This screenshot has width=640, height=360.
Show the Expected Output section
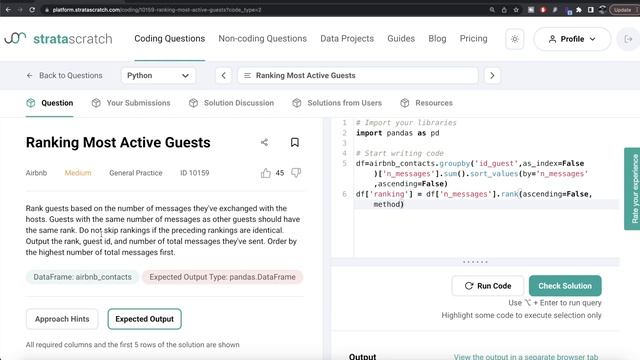144,319
